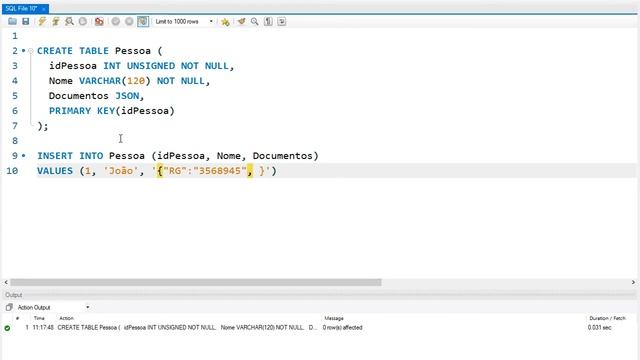
Task: Toggle autocommit mode icon
Action: click(143, 21)
